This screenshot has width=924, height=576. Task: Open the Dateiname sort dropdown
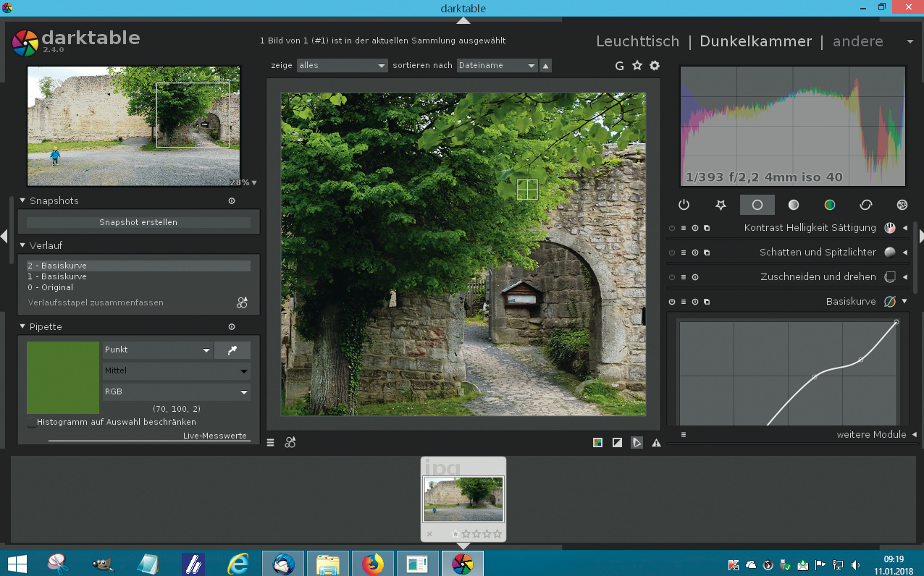click(497, 66)
